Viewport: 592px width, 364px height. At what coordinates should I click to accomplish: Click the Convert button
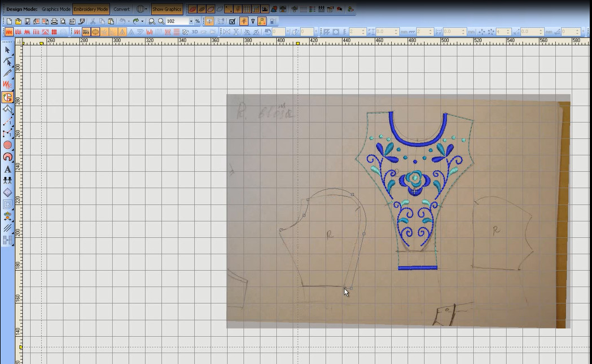click(121, 9)
